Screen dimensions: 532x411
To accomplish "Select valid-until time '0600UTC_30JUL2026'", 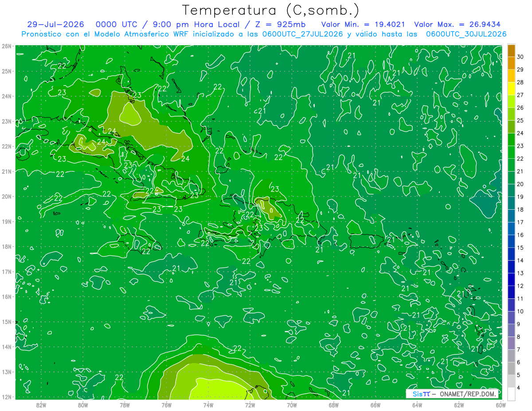I will (466, 34).
